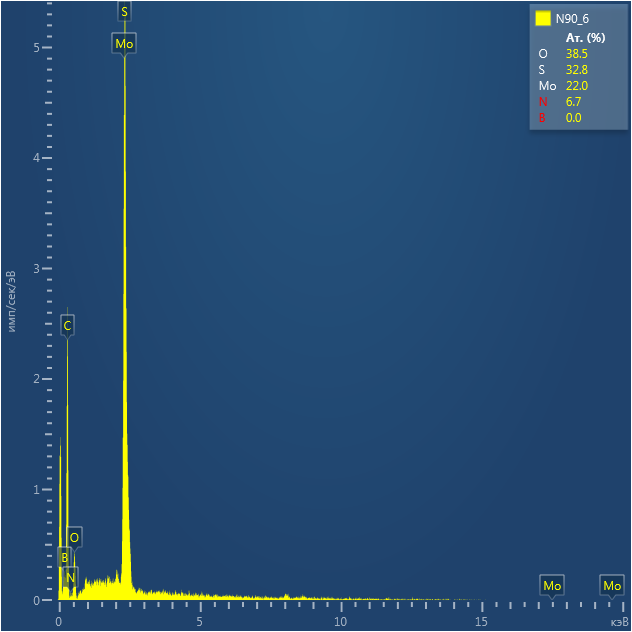
Task: Click the C element peak label
Action: pos(67,326)
